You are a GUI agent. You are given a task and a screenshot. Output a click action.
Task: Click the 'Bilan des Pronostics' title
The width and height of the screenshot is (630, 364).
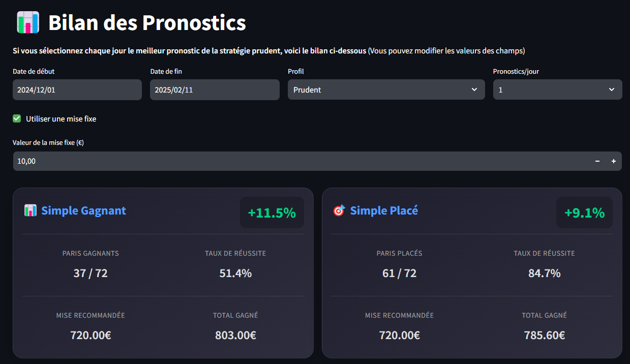tap(147, 23)
